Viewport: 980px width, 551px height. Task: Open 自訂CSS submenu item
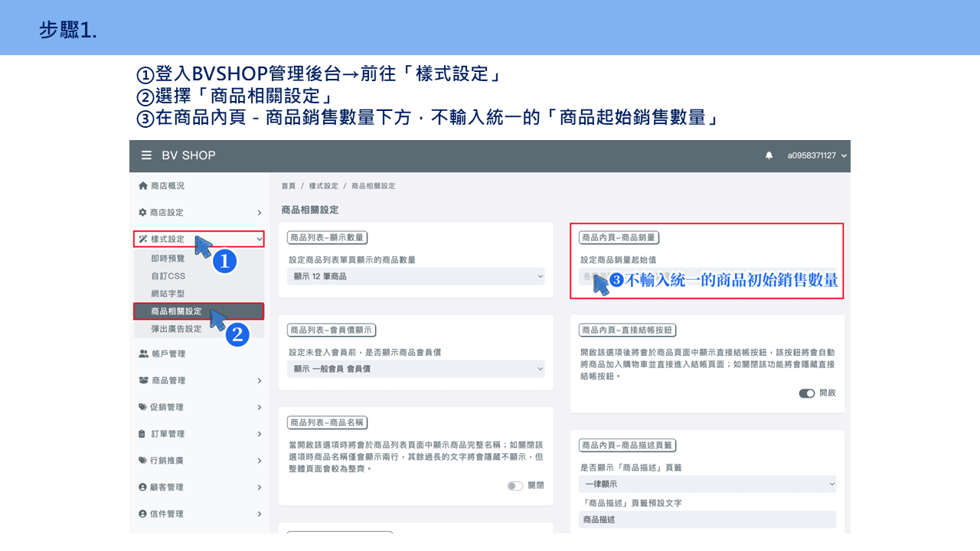168,276
